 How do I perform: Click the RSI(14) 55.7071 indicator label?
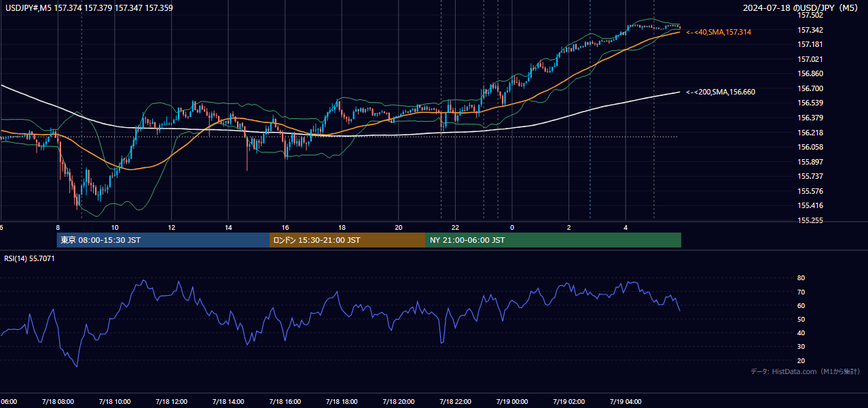(x=29, y=258)
